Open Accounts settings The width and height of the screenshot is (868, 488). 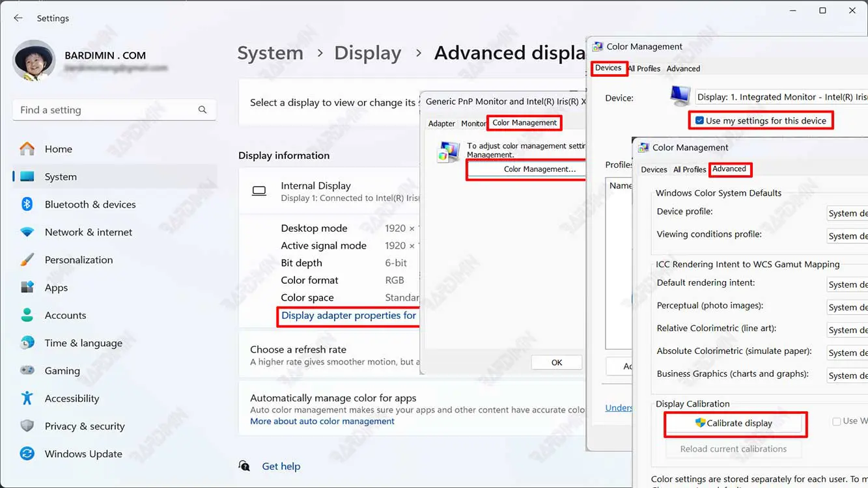coord(114,316)
